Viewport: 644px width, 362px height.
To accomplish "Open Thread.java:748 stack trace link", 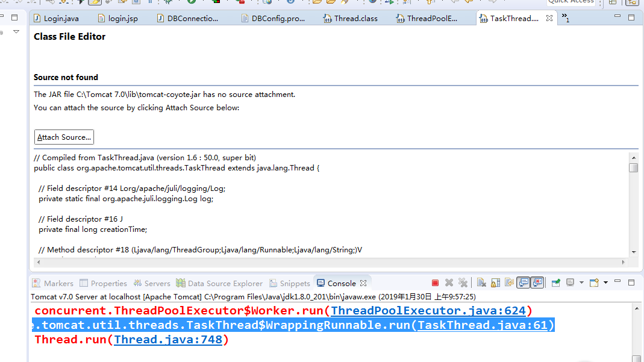I will tap(168, 340).
